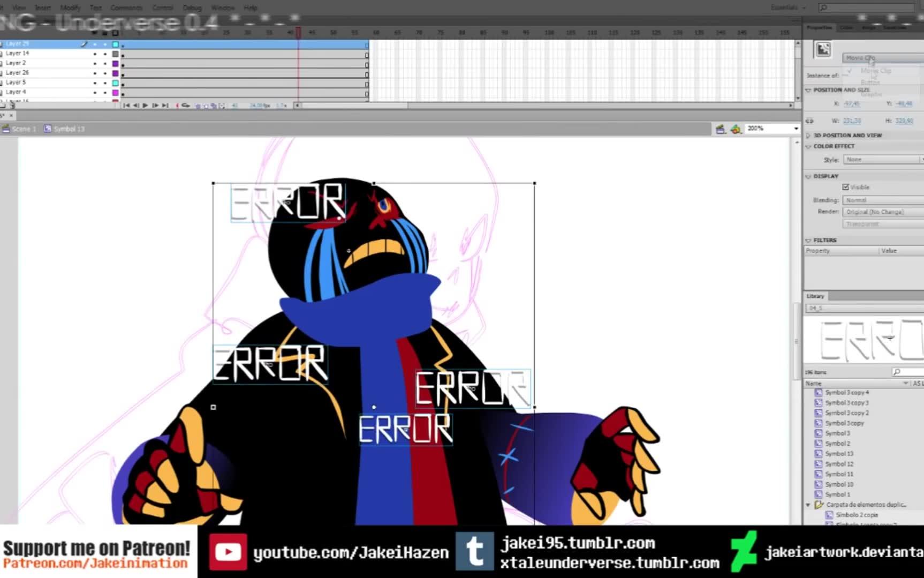Step back one frame
The height and width of the screenshot is (578, 924).
135,106
